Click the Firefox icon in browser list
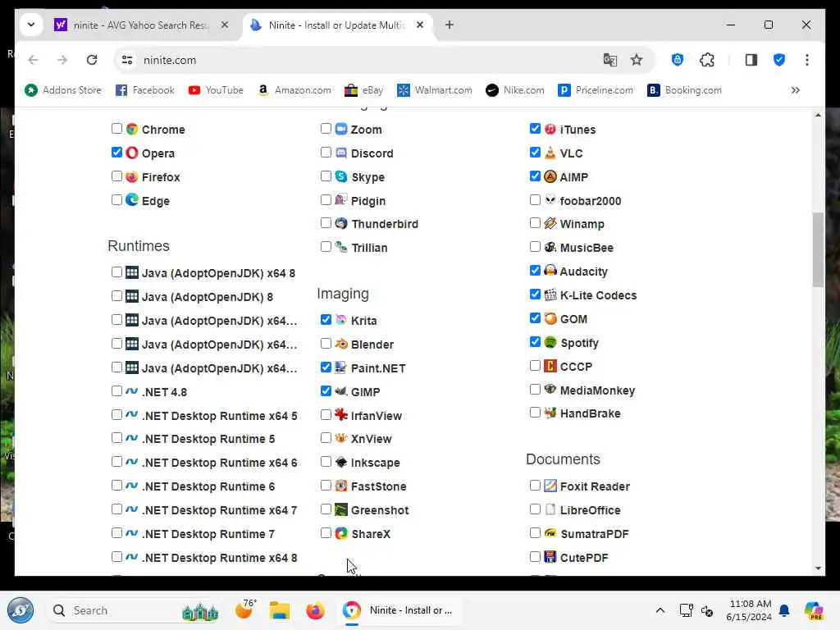Screen dimensions: 840x630 [132, 177]
